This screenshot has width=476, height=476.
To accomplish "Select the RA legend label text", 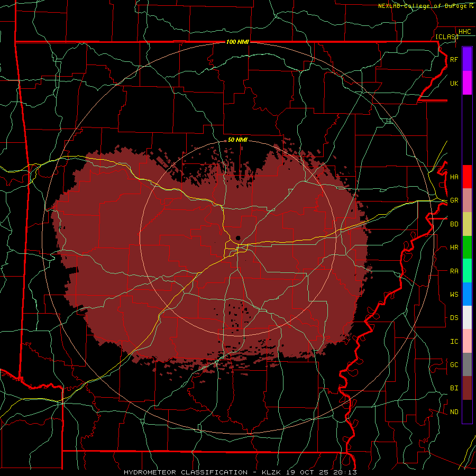I will coord(454,271).
